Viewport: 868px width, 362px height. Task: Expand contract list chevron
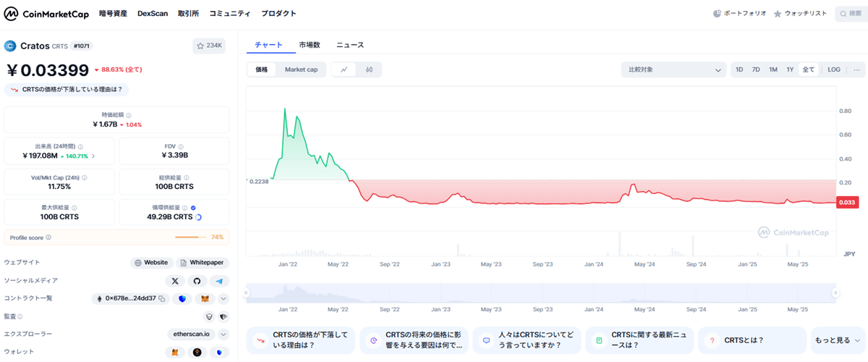(x=224, y=298)
